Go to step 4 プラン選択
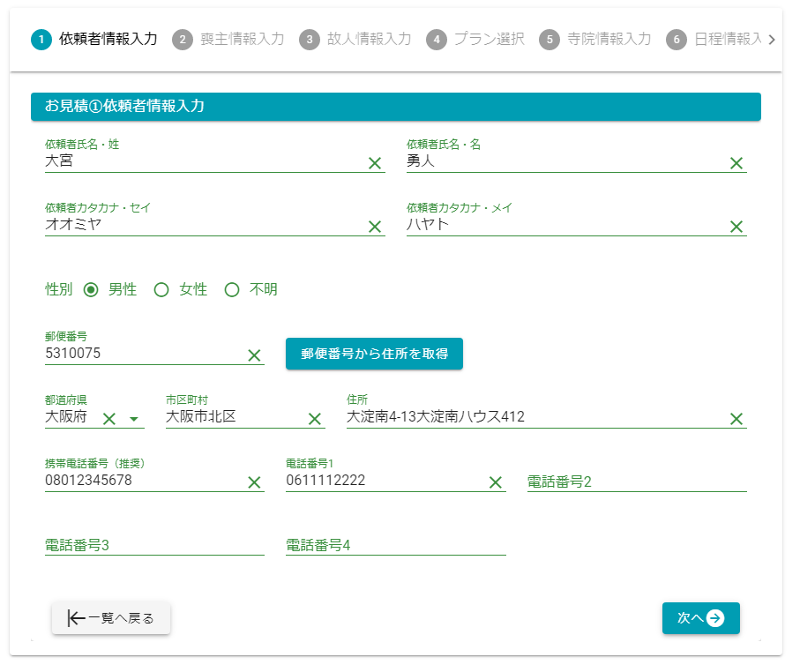Viewport: 800px width, 672px height. [475, 40]
